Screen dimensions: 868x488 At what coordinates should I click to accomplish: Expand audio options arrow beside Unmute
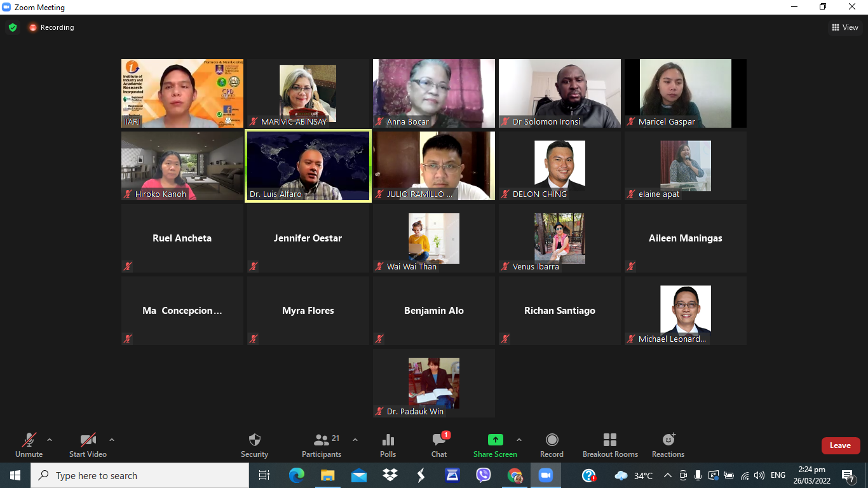50,440
